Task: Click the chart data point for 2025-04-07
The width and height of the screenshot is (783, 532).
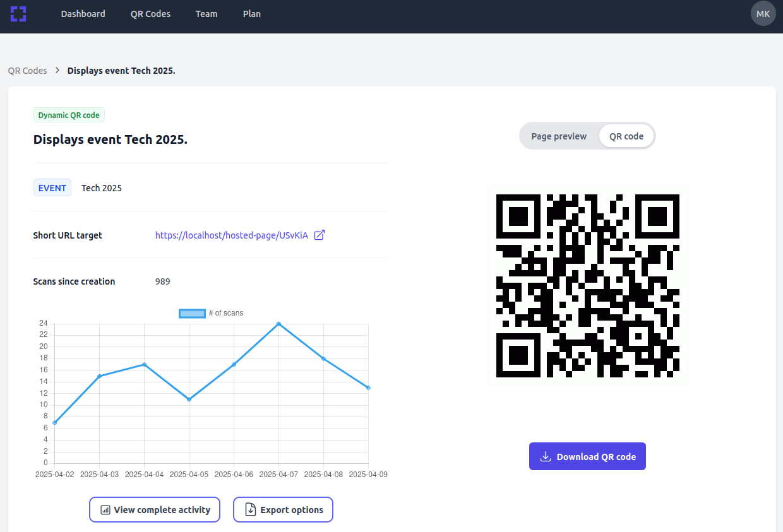Action: click(278, 324)
